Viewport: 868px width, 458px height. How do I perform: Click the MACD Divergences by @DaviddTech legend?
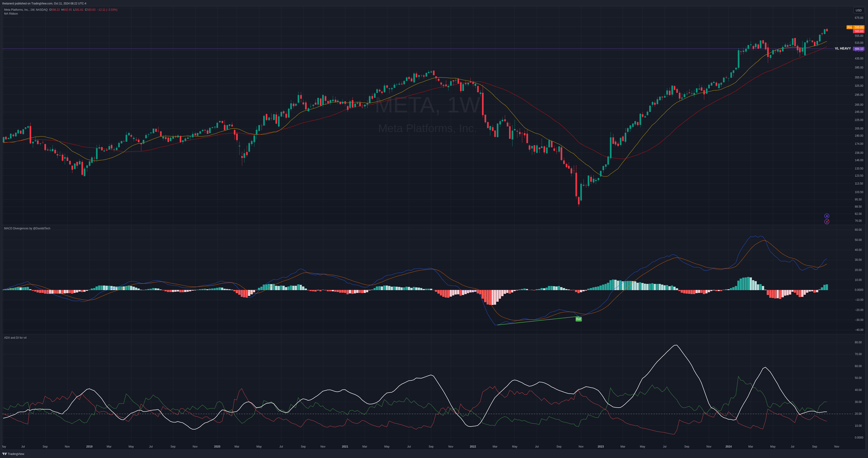(27, 228)
